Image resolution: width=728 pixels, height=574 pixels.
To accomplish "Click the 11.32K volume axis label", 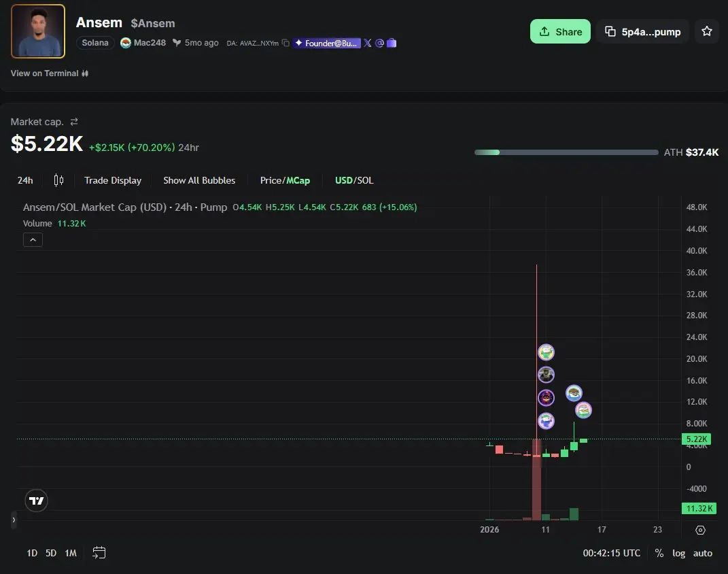I will pyautogui.click(x=699, y=509).
